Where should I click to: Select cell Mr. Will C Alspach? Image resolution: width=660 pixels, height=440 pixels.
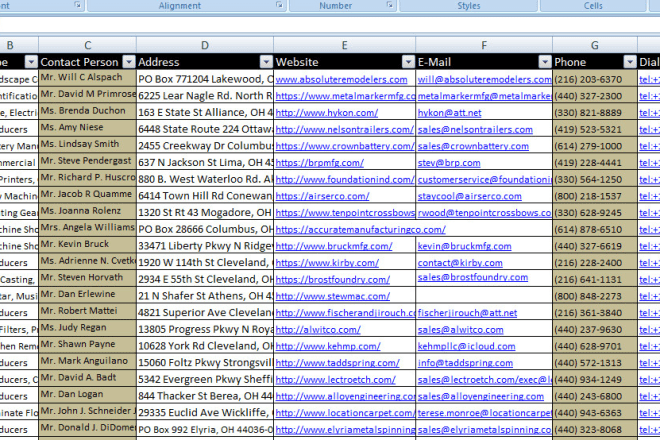[88, 78]
